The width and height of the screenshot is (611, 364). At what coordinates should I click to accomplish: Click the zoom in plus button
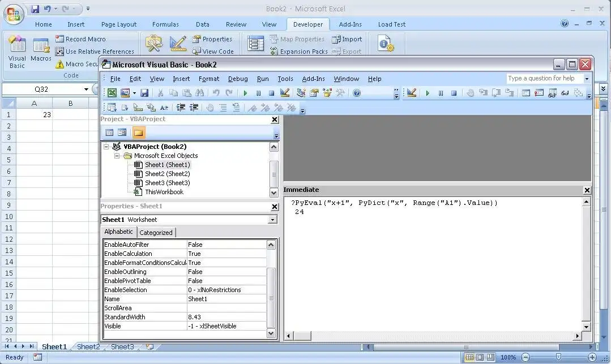(592, 357)
